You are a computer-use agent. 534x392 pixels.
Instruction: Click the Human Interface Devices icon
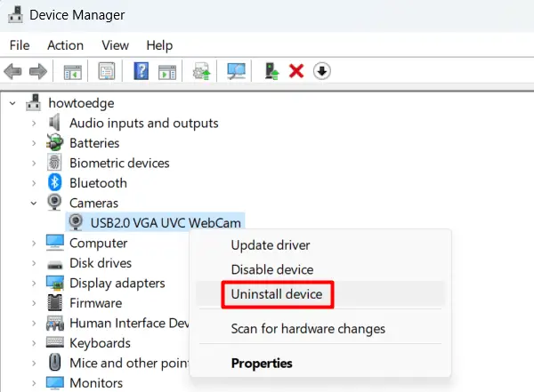click(55, 323)
